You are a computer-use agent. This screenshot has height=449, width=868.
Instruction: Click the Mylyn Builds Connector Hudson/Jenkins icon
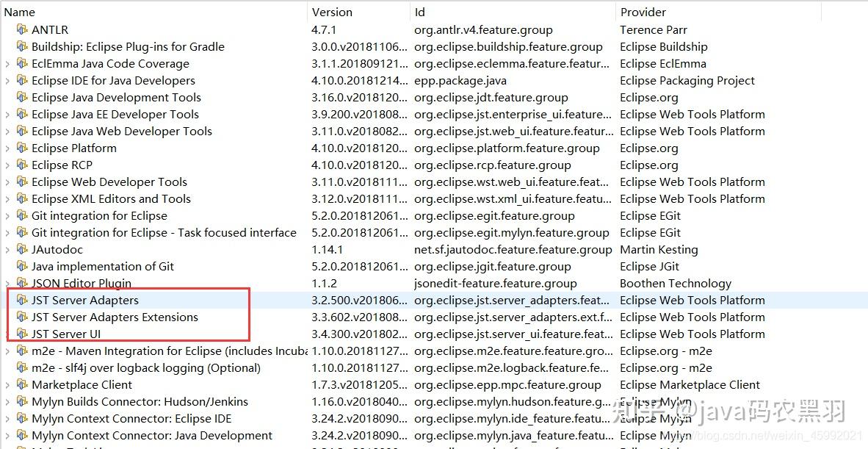pos(22,401)
